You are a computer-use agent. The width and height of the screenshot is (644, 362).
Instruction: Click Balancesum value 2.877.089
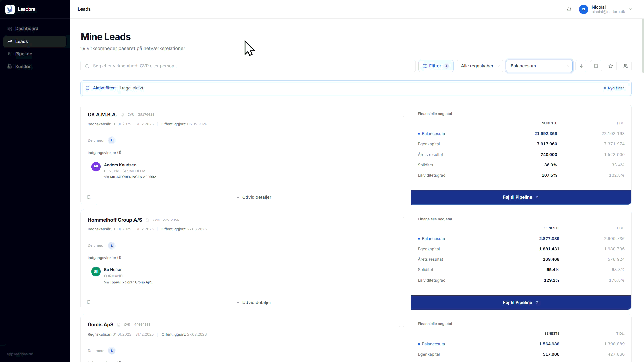(x=549, y=239)
